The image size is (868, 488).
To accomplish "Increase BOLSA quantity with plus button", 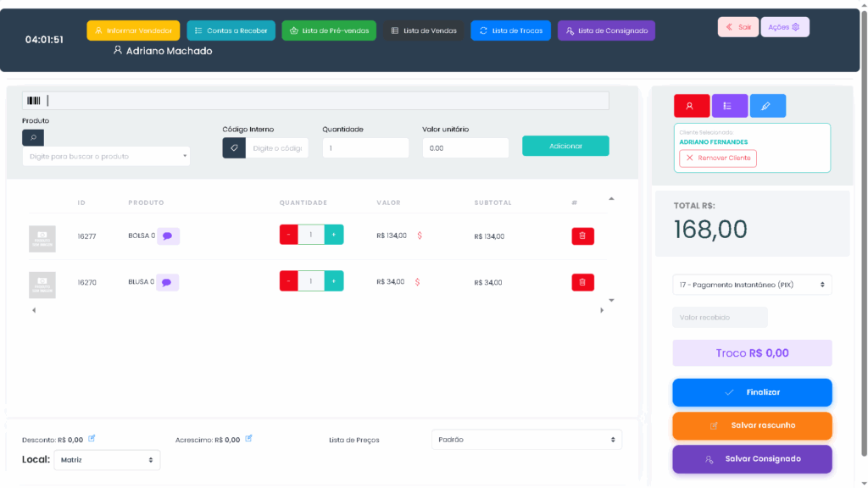I will click(334, 236).
